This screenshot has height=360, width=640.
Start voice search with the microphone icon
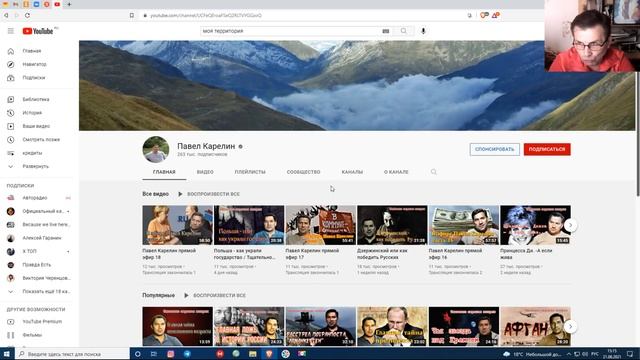423,31
